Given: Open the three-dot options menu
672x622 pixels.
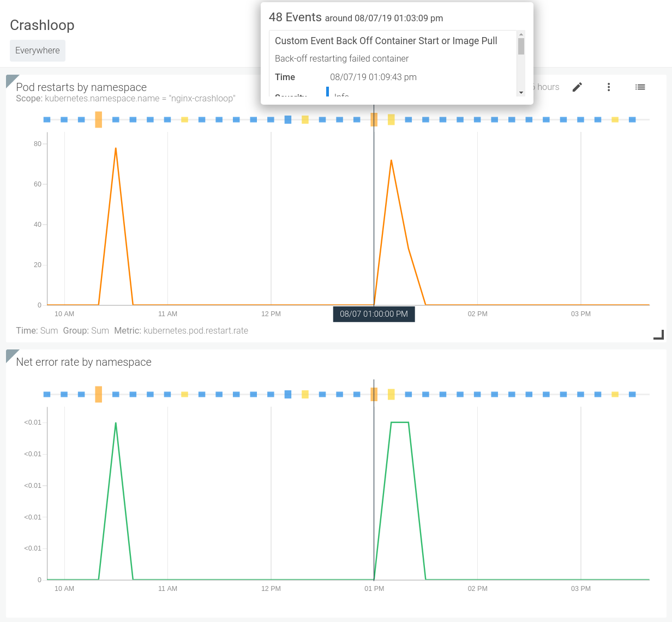Looking at the screenshot, I should (609, 87).
